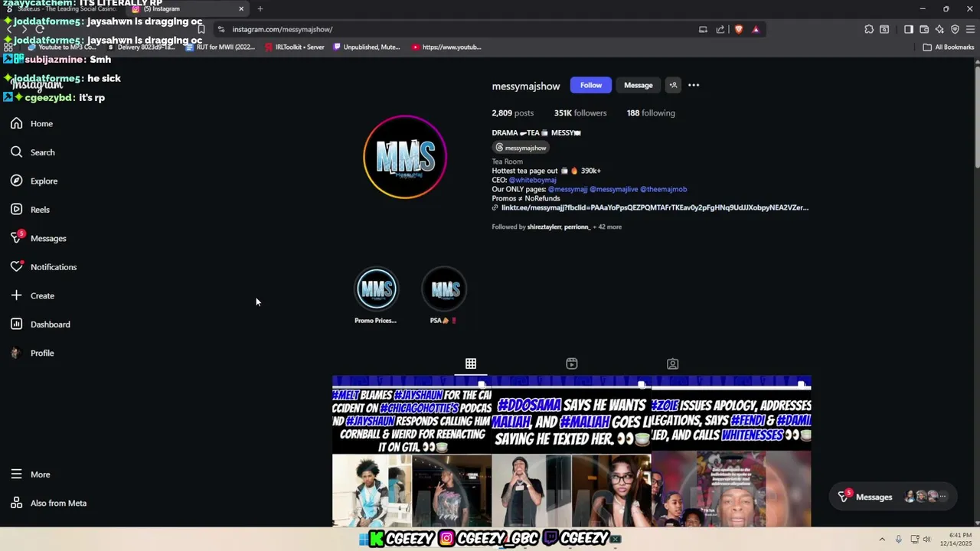980x551 pixels.
Task: Click the similar accounts suggestion icon
Action: 673,85
